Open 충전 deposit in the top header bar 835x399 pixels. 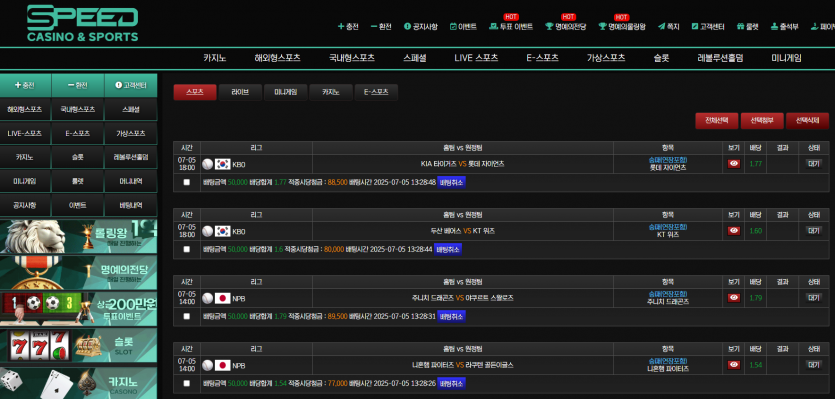348,26
